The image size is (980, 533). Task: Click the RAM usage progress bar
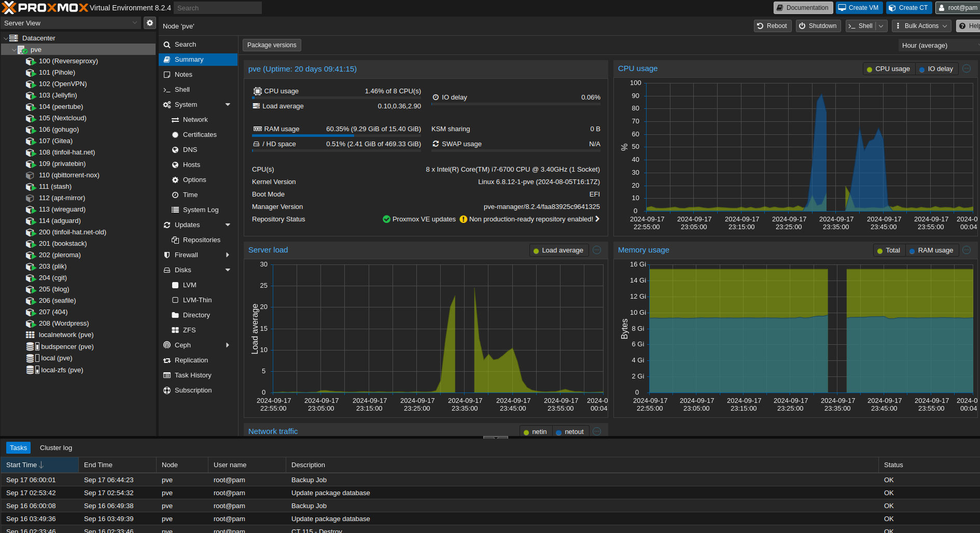pos(336,136)
